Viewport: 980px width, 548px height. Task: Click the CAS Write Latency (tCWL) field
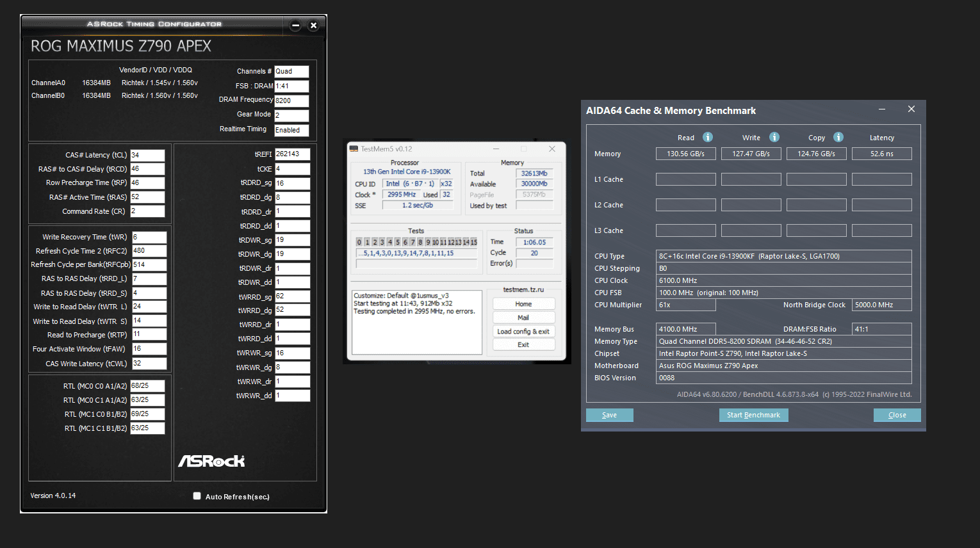pos(149,364)
